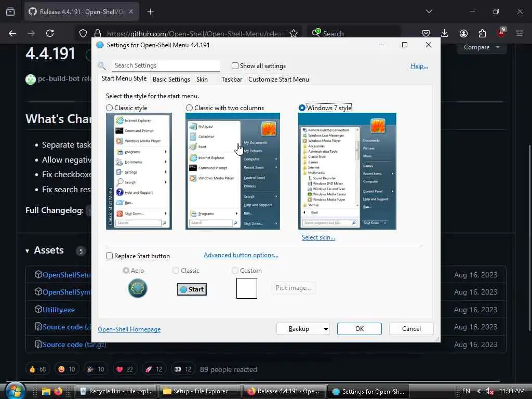Click the Firefox back arrow icon

[x=12, y=33]
